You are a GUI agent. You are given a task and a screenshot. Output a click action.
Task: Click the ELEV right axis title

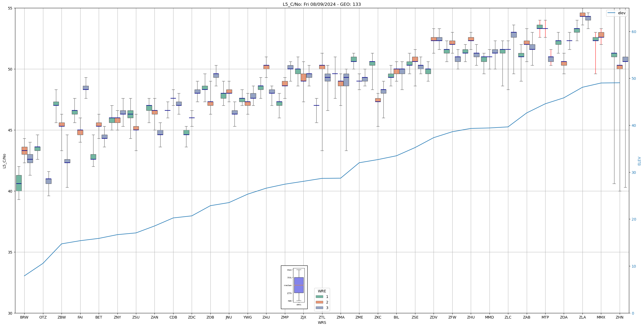[639, 161]
